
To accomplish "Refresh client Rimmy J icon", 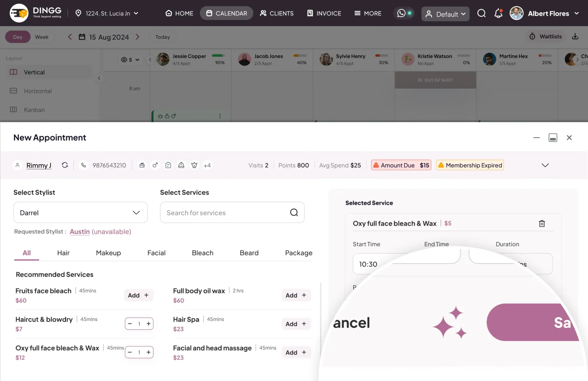I will pyautogui.click(x=65, y=165).
